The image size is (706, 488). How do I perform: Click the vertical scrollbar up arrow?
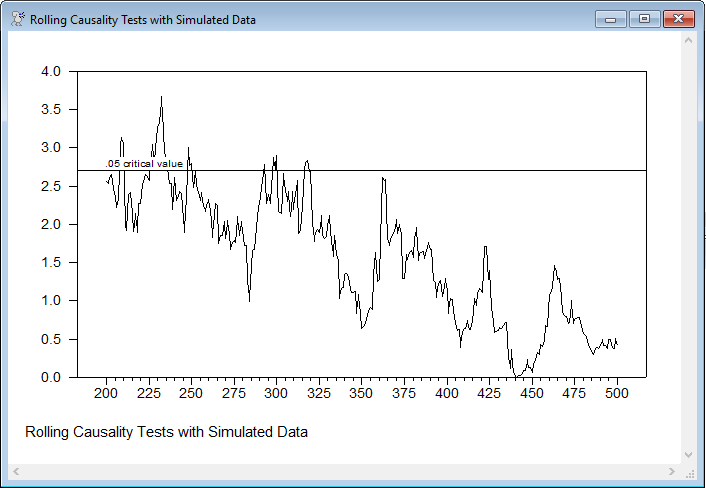point(688,40)
